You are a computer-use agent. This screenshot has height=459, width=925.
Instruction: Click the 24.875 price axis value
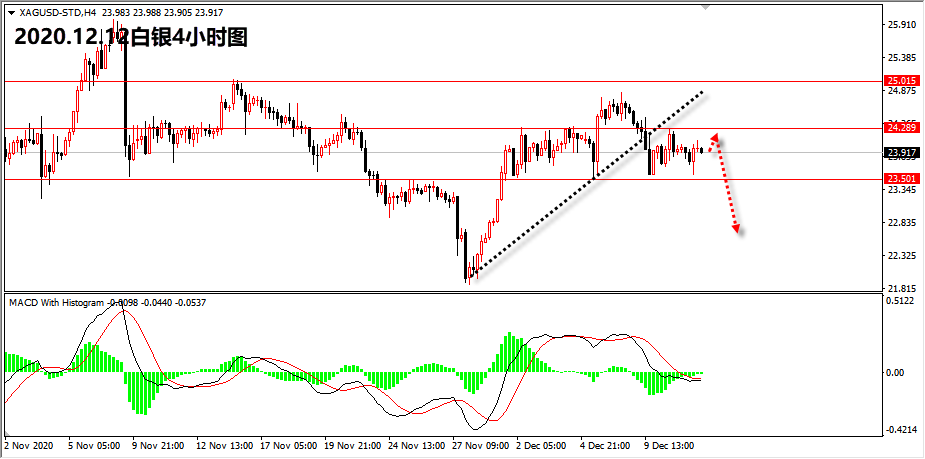901,91
